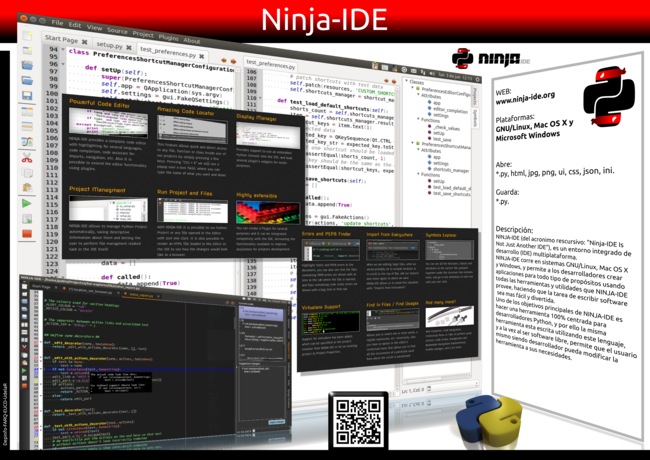Collapse the PreferencesShortcutMana class node
650x460 pixels.
pos(413,143)
